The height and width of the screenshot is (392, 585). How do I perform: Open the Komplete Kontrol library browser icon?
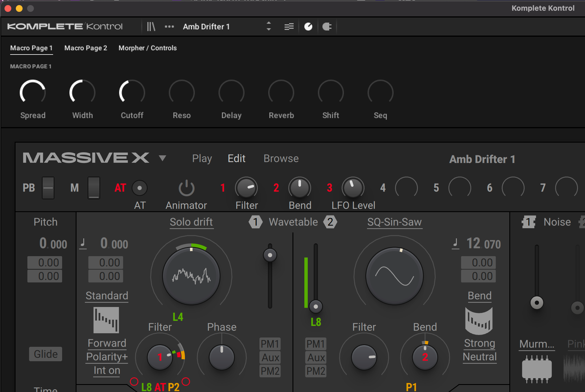point(151,27)
